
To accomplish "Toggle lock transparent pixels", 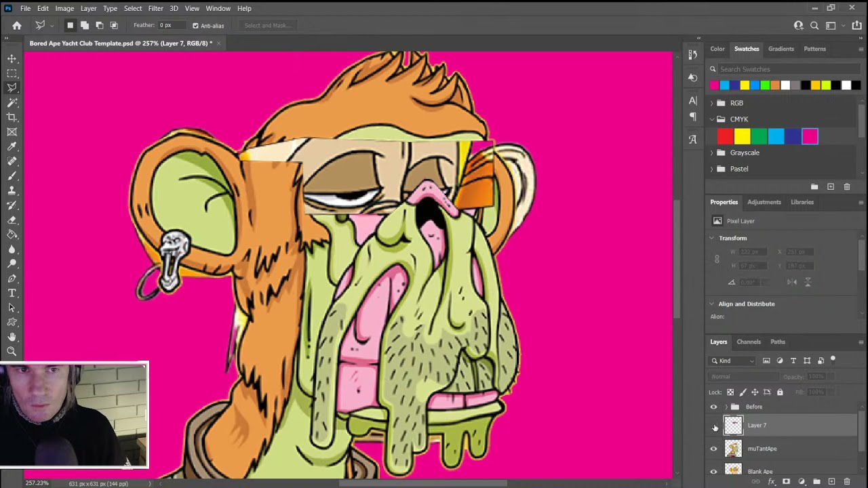I will 730,392.
